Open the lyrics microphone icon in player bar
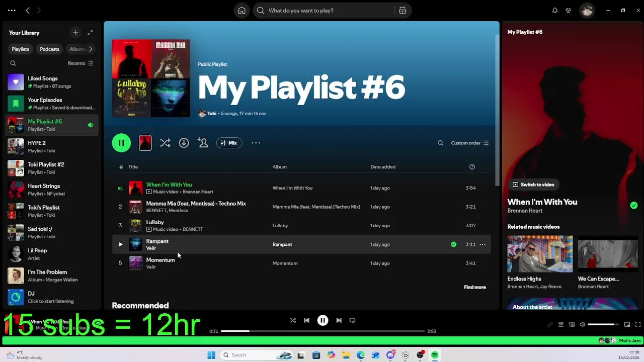 (550, 325)
